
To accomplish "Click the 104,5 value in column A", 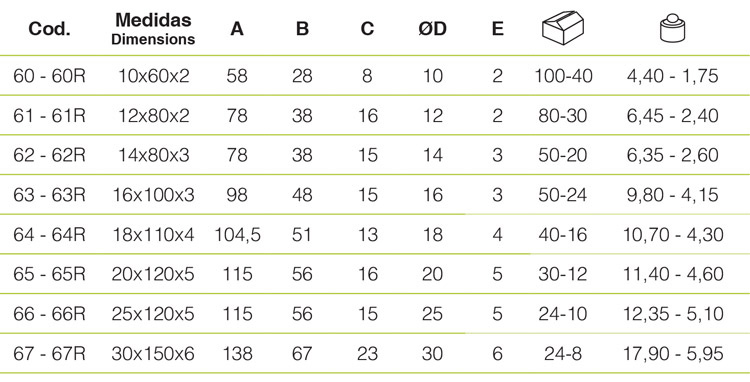I will tap(237, 235).
